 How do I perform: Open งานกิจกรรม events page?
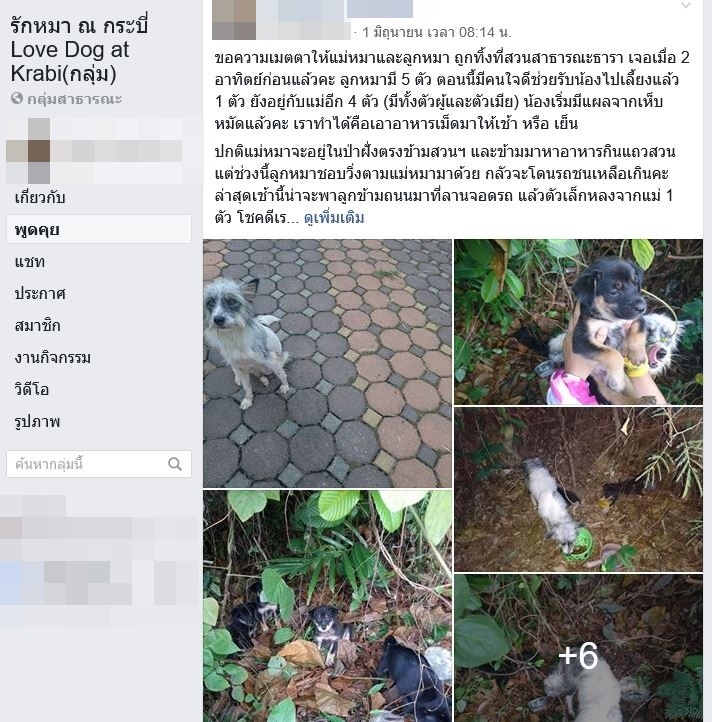(53, 357)
